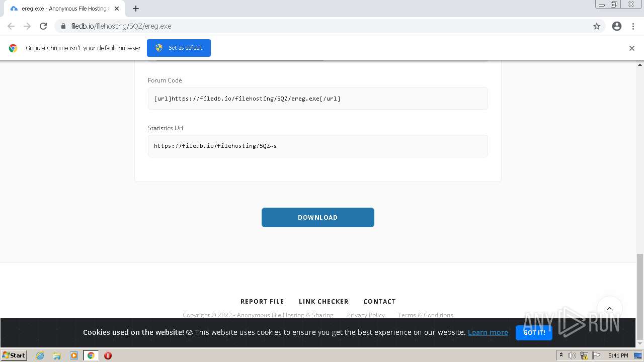Click the volume speaker tray icon
This screenshot has height=362, width=644.
[572, 355]
